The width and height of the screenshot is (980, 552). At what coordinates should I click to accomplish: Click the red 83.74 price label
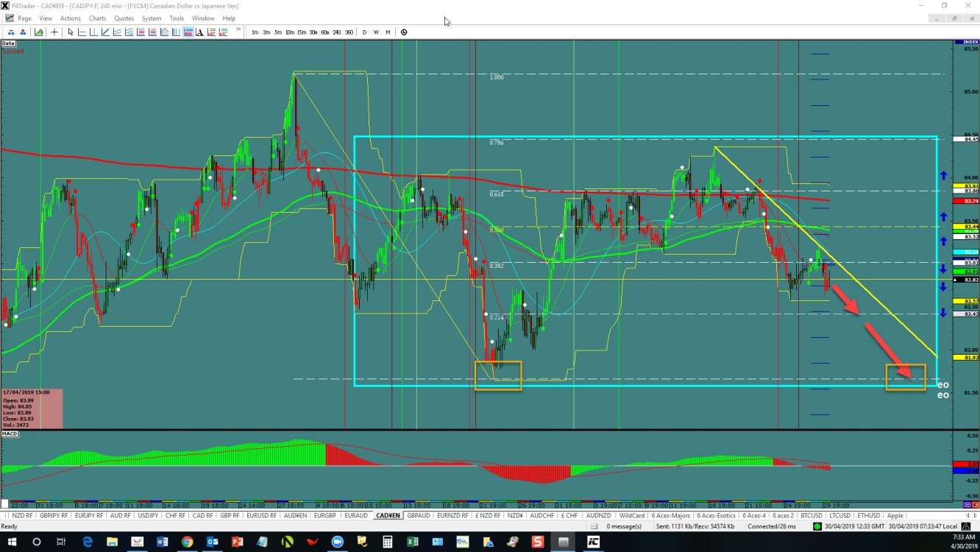[x=965, y=201]
